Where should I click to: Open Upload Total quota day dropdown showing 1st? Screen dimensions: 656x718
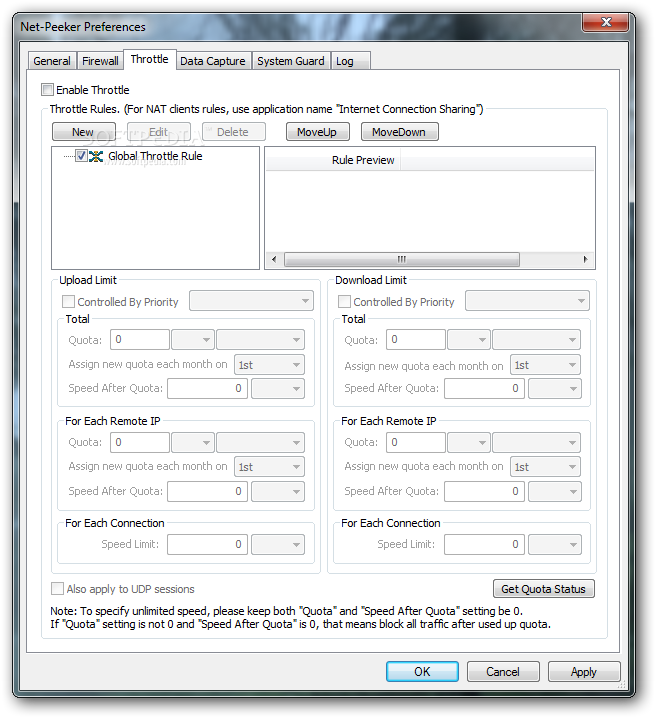(269, 365)
